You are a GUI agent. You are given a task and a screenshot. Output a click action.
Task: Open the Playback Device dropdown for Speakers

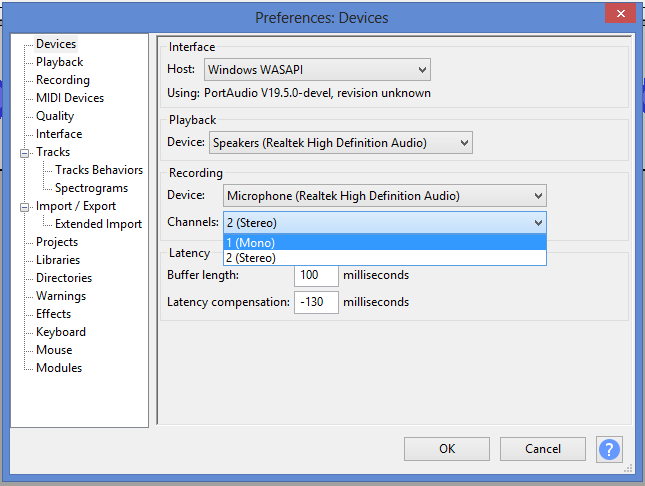point(341,143)
